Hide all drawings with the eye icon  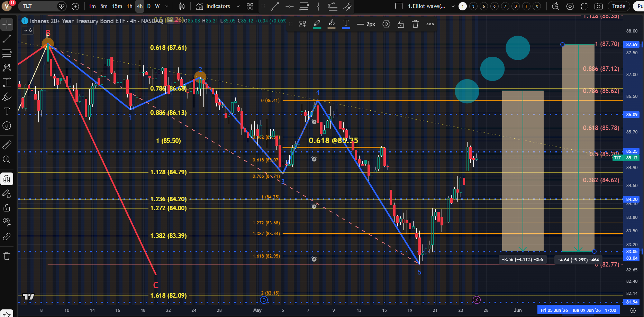[7, 222]
